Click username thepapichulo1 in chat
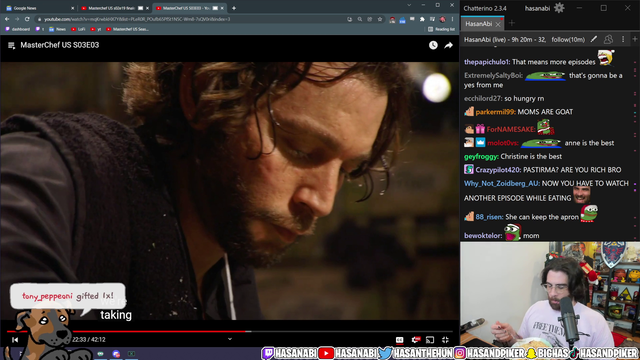Viewport: 640px width, 360px height. click(487, 62)
